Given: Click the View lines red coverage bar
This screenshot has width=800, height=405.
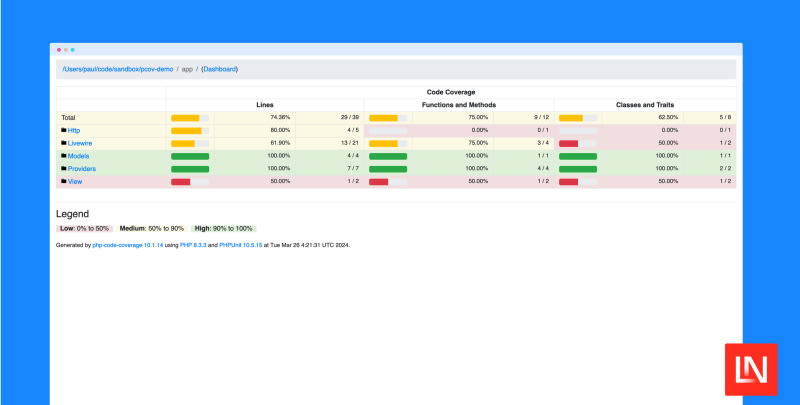Looking at the screenshot, I should [x=181, y=182].
